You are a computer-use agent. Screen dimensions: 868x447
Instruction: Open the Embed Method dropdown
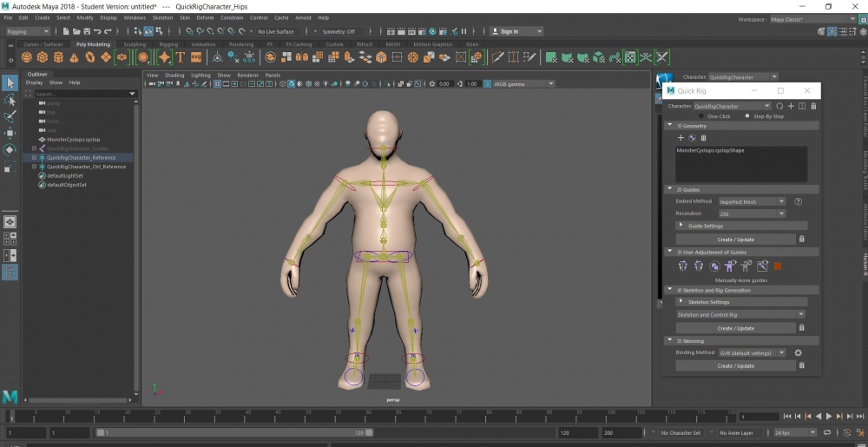point(752,201)
